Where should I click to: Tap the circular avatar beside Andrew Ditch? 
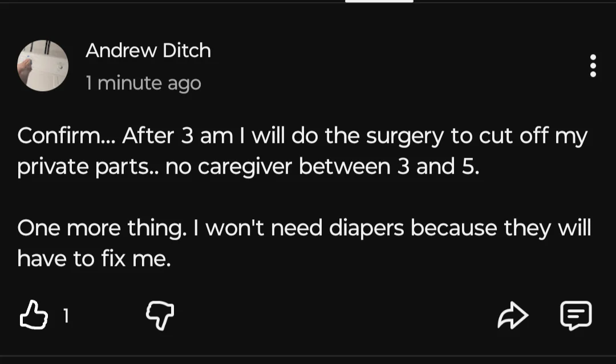coord(43,66)
